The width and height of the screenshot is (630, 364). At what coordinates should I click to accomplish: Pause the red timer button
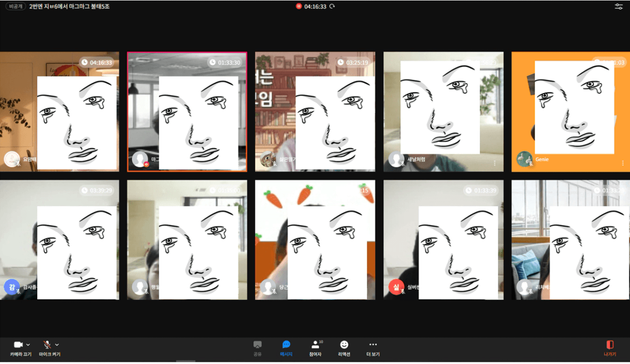[x=299, y=7]
